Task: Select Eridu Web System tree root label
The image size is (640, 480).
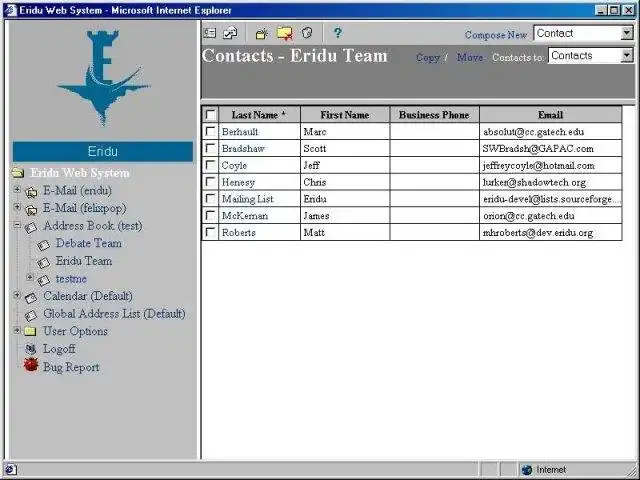Action: pos(80,173)
